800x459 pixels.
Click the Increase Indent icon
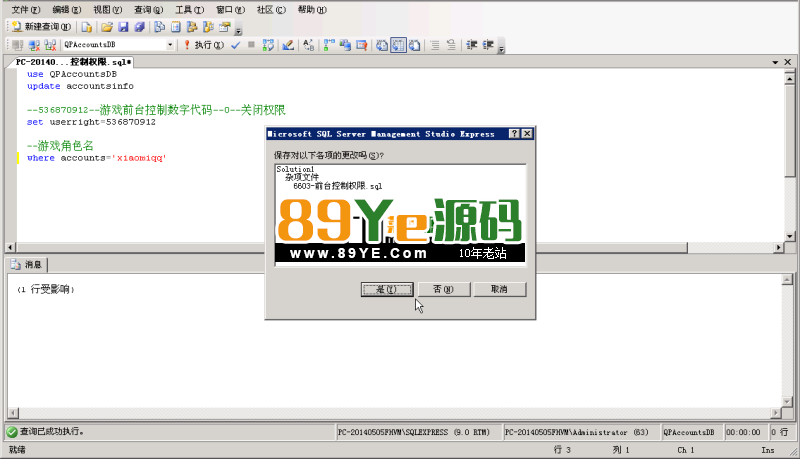point(488,45)
